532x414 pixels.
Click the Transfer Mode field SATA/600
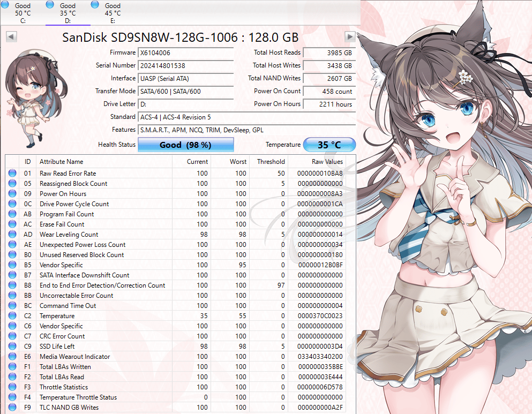[x=185, y=92]
